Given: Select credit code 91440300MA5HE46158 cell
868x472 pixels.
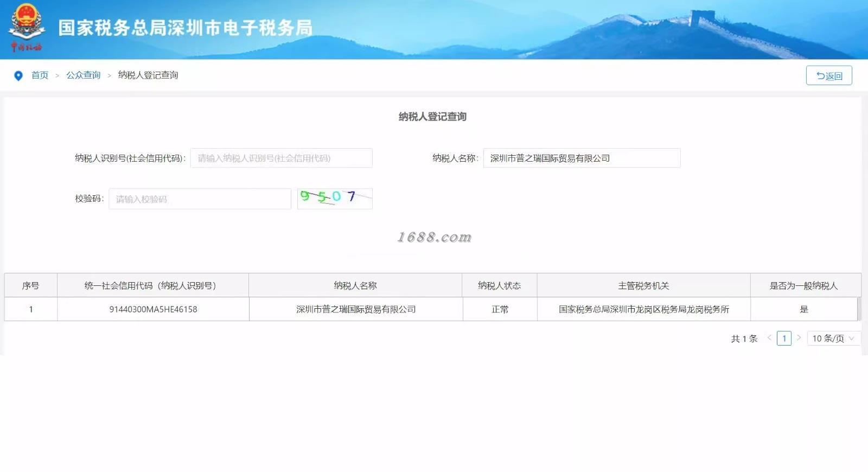Looking at the screenshot, I should [x=153, y=309].
